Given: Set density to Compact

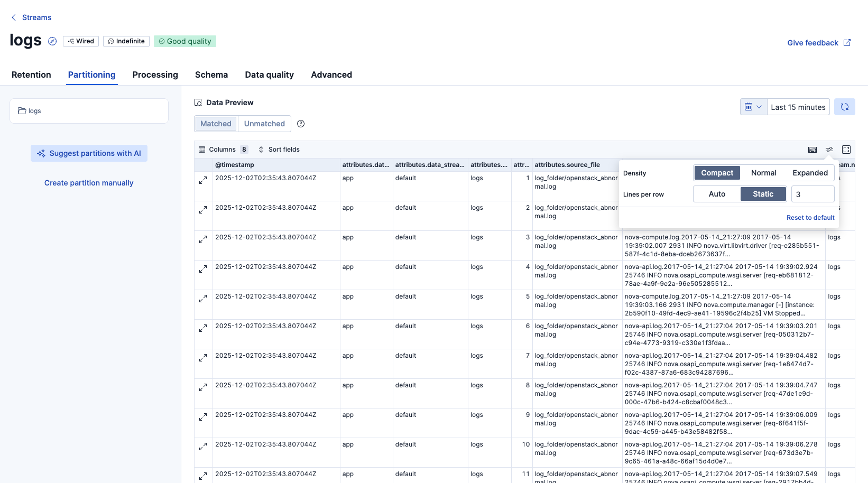Looking at the screenshot, I should pyautogui.click(x=717, y=173).
